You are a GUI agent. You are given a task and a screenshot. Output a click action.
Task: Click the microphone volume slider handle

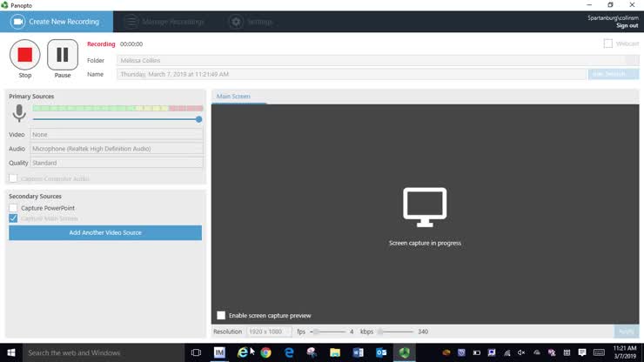pos(198,119)
